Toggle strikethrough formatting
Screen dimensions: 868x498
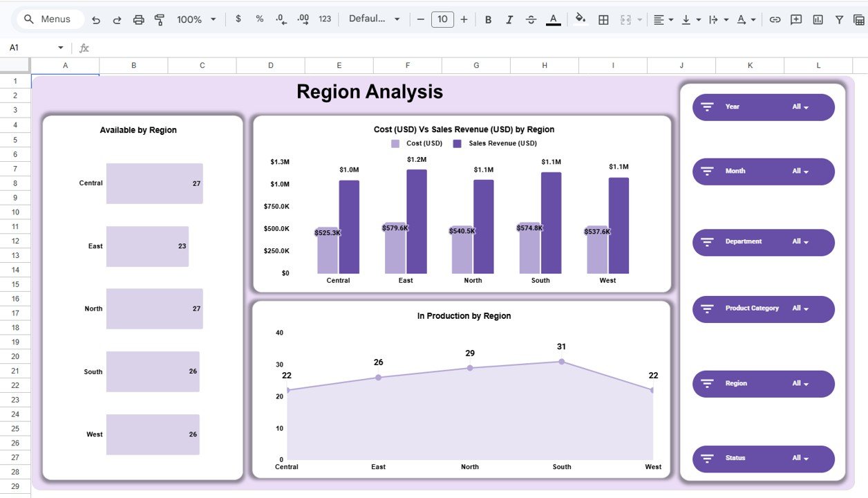pos(531,19)
